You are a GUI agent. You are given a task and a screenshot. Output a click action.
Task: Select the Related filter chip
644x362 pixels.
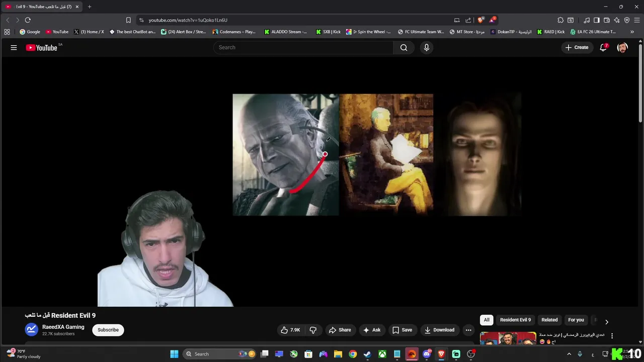point(549,320)
